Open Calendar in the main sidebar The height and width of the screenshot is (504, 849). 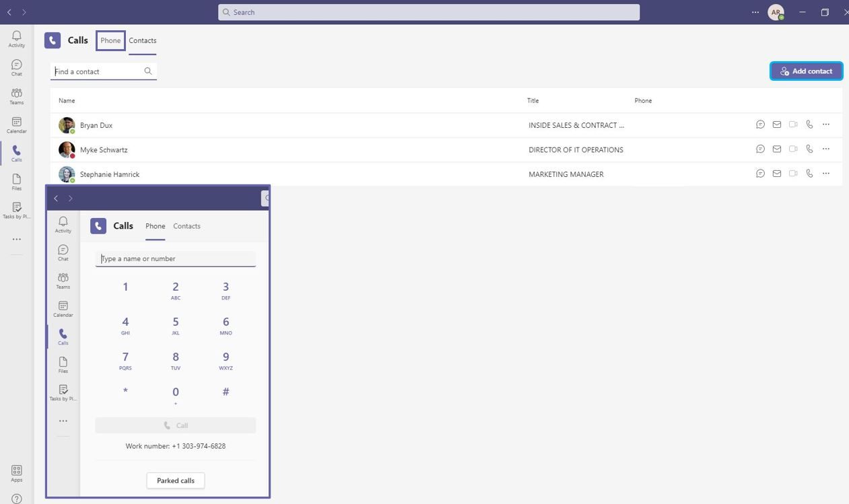point(17,124)
